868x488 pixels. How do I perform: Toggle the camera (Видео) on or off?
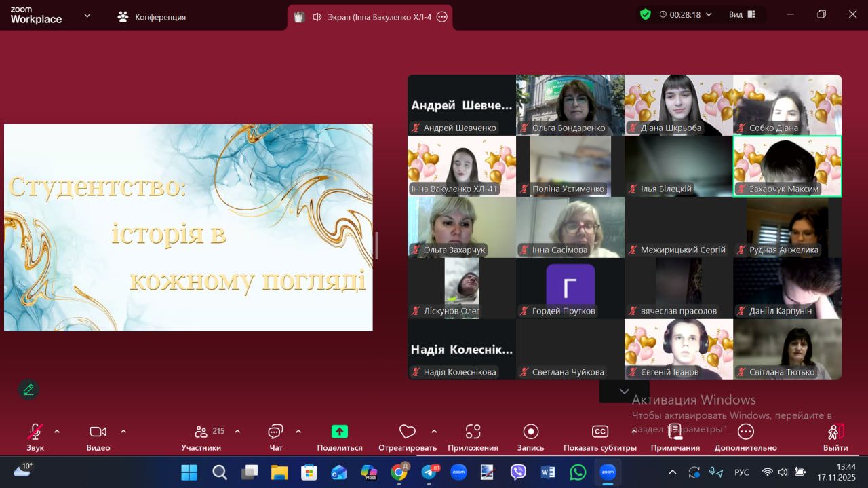click(98, 432)
